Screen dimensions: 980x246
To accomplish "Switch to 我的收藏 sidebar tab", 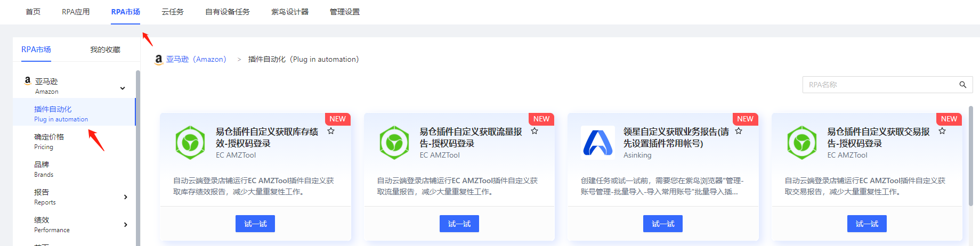I will pos(105,50).
